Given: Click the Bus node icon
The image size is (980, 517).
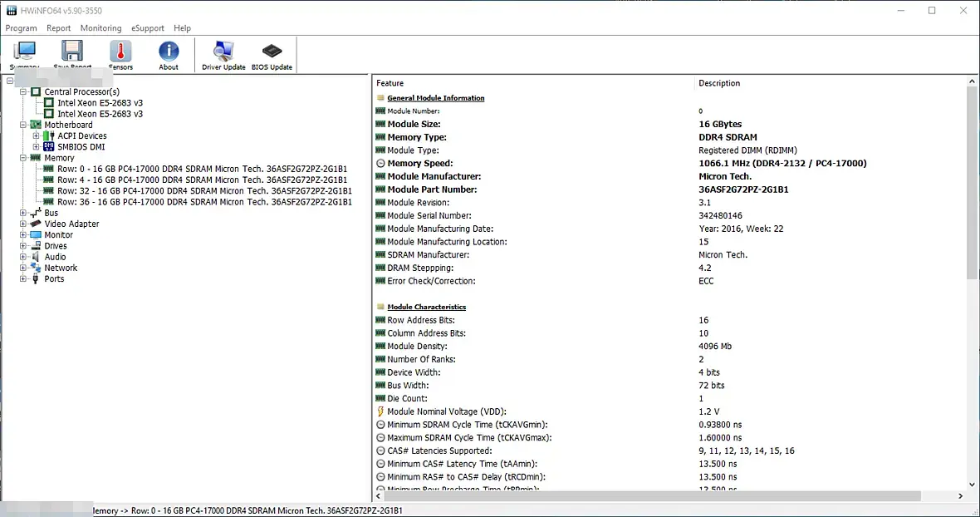Looking at the screenshot, I should (x=36, y=213).
